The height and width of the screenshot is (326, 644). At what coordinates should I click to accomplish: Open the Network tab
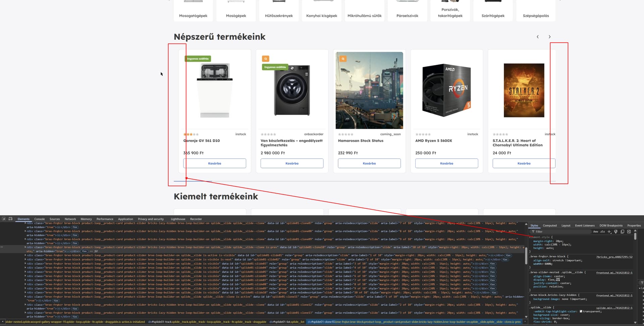[x=70, y=219]
